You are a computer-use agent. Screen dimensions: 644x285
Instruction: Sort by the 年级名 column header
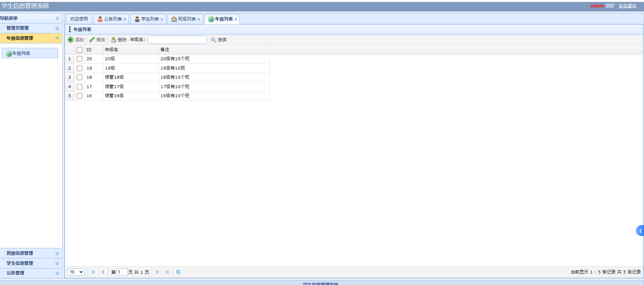click(131, 50)
